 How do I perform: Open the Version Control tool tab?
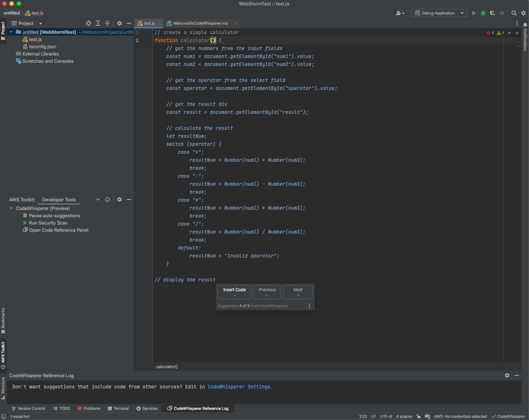coord(29,408)
